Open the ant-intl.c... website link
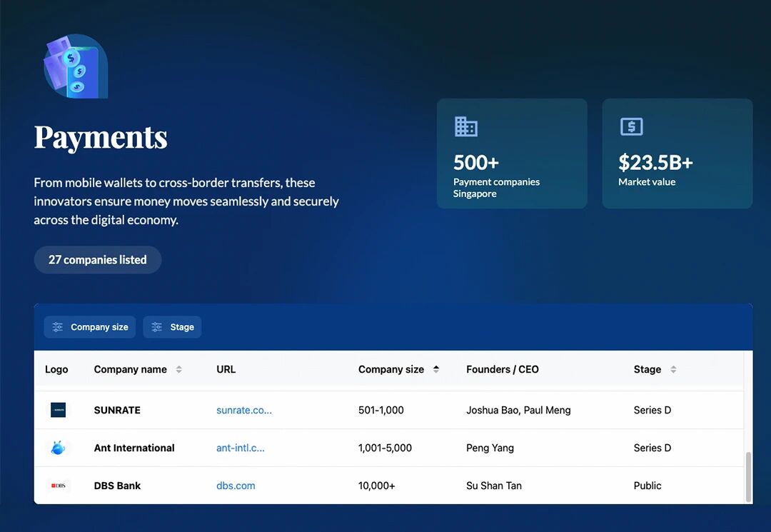 click(x=241, y=448)
